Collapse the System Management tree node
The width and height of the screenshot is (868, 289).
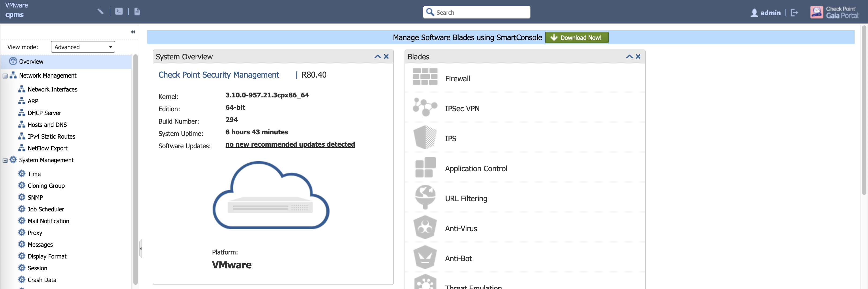[x=5, y=161]
